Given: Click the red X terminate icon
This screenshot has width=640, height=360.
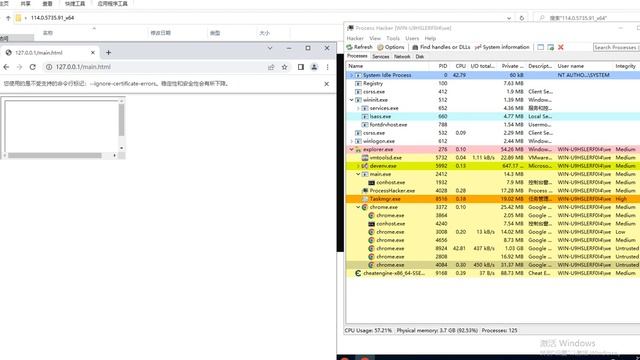Looking at the screenshot, I should tap(561, 47).
